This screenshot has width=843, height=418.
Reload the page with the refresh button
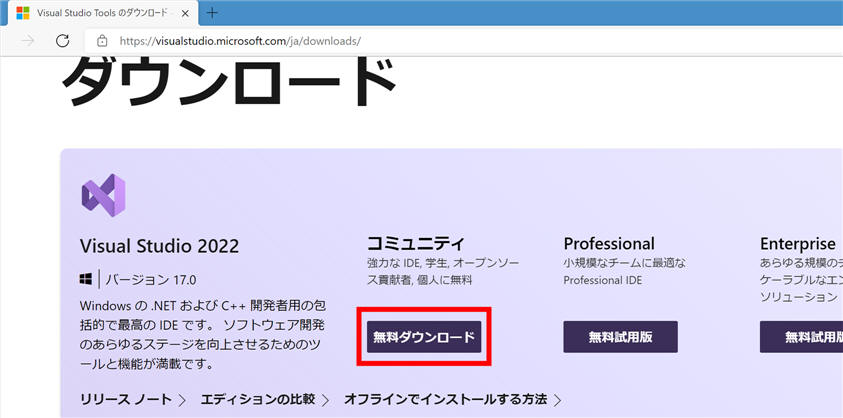tap(63, 40)
